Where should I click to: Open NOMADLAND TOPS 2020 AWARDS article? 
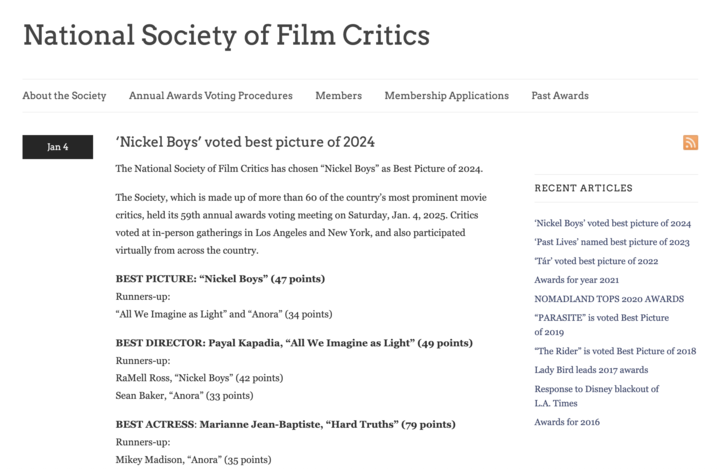coord(609,299)
